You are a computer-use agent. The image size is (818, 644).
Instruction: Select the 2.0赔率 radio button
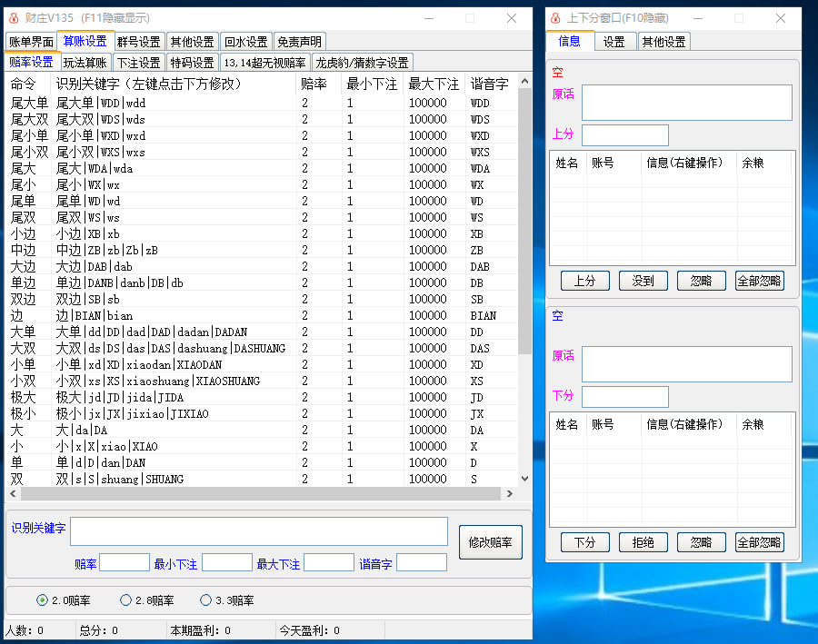[x=43, y=600]
